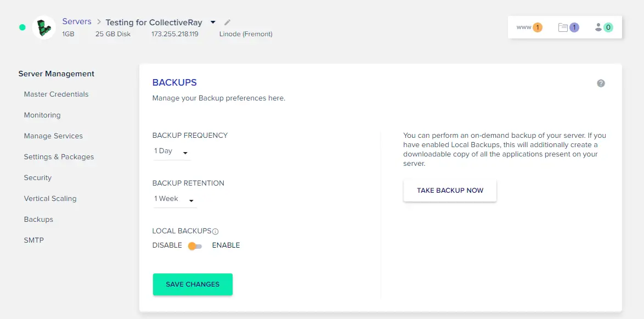Click the 25 GB Disk text
The height and width of the screenshot is (319, 644).
pyautogui.click(x=113, y=34)
